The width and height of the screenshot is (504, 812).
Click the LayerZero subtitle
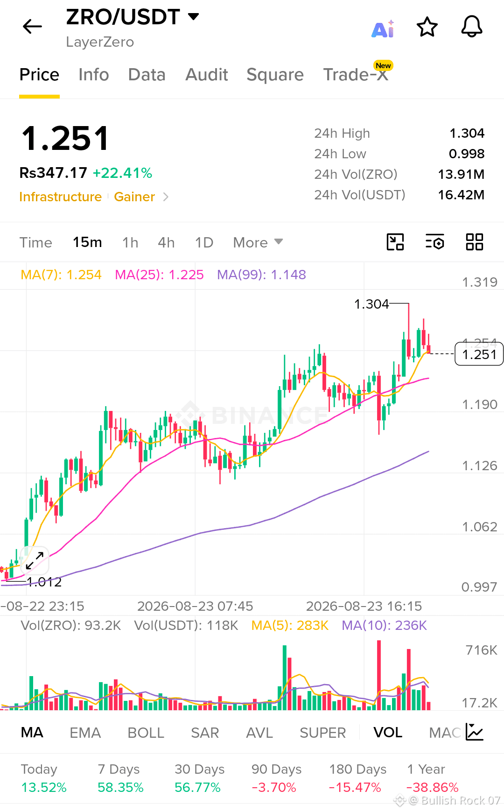(100, 42)
